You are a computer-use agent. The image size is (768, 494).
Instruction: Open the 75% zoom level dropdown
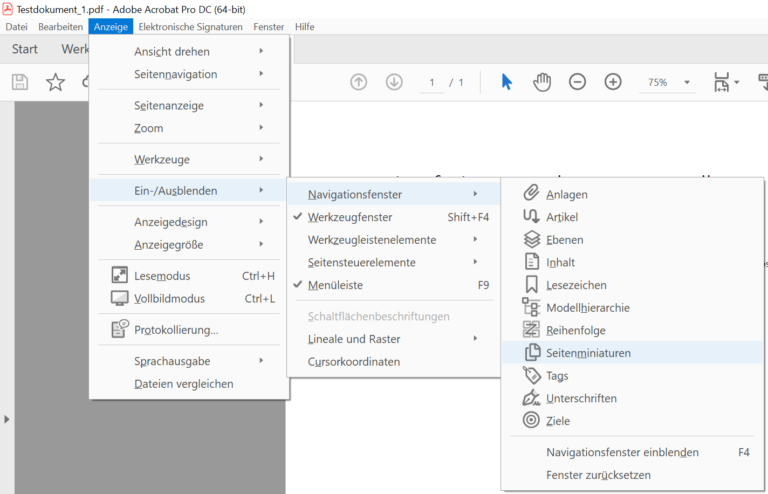[x=687, y=82]
